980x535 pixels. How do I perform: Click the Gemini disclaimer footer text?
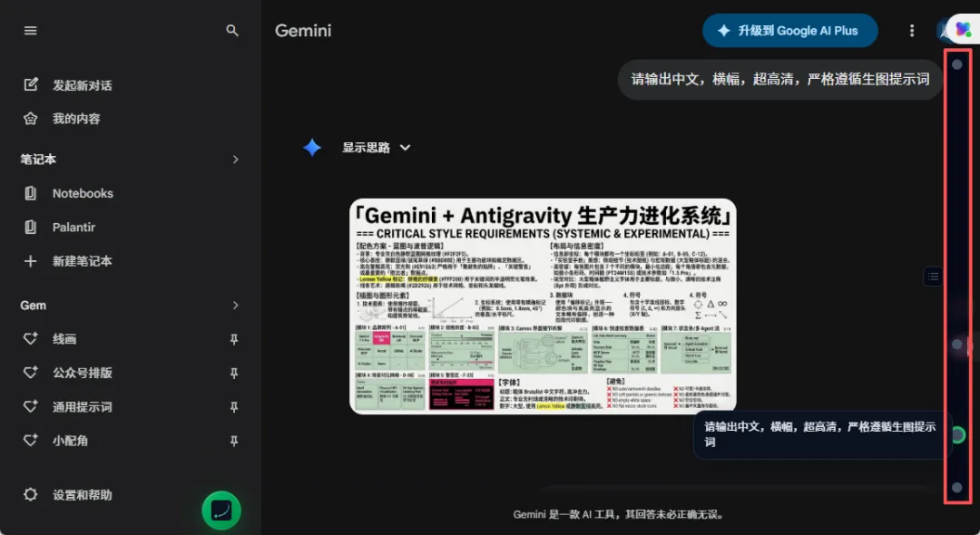click(x=620, y=515)
